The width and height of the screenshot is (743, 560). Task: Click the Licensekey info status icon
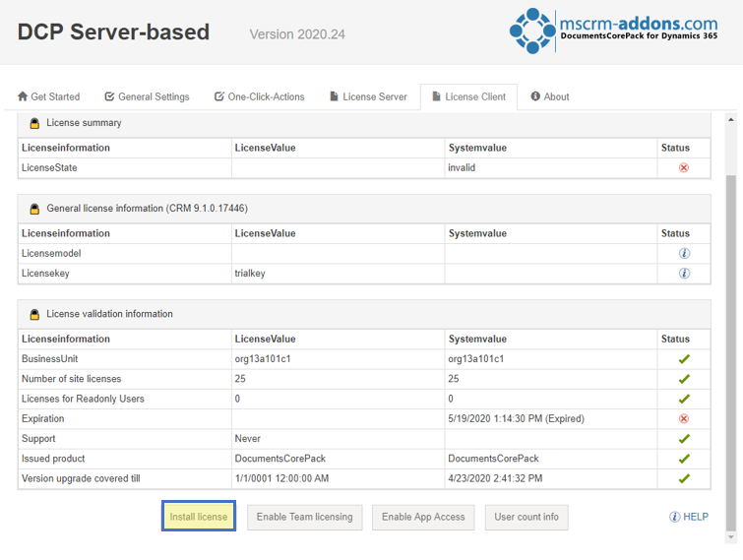(684, 274)
